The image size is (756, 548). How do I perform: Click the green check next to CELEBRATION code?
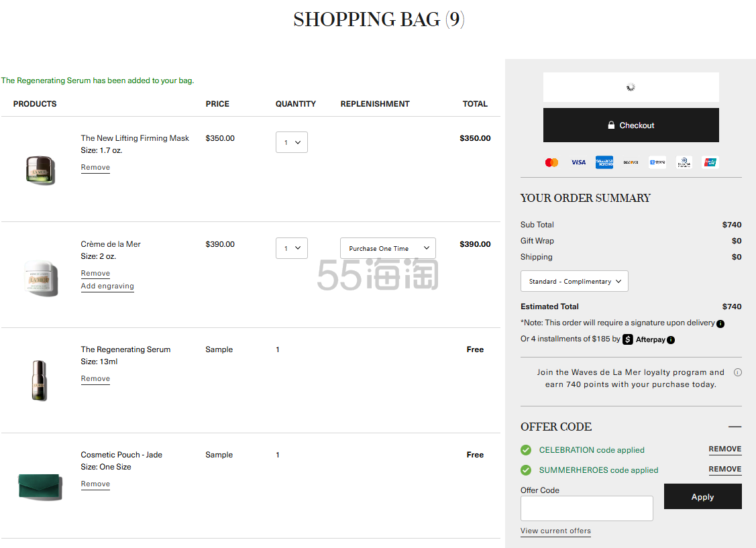coord(526,450)
